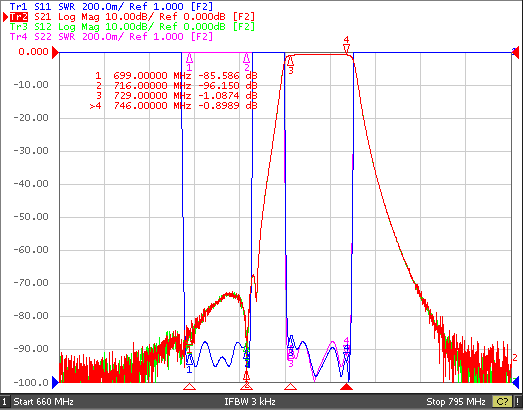Click the red active-trace arrow beside Tr2
Image resolution: width=523 pixels, height=411 pixels.
(5, 17)
